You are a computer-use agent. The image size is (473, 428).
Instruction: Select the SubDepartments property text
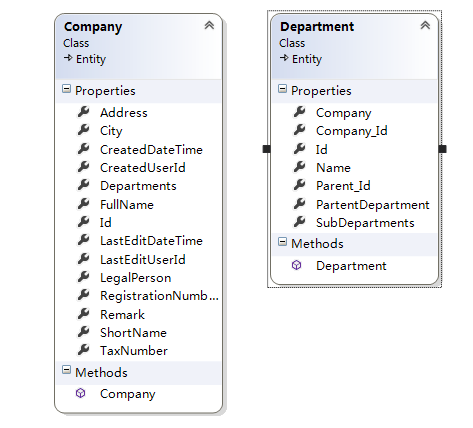click(365, 223)
